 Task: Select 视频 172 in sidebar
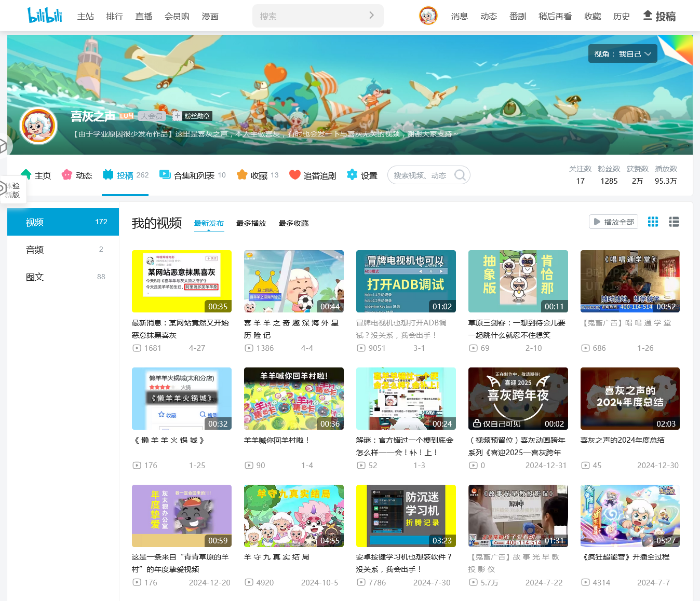pos(63,222)
